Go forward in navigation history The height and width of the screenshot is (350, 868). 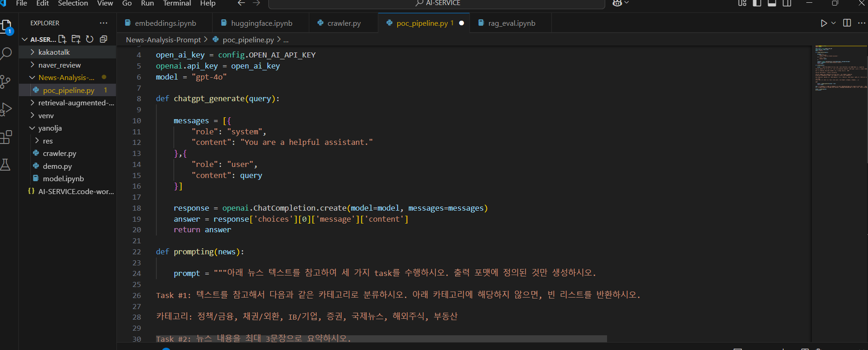pyautogui.click(x=256, y=3)
